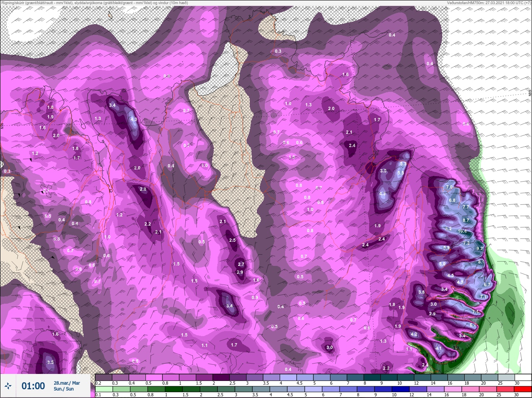Image resolution: width=532 pixels, height=398 pixels.
Task: Select the red swatch labeled 30 in bottom legend
Action: point(522,389)
